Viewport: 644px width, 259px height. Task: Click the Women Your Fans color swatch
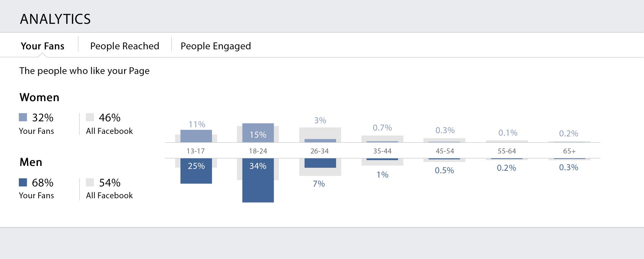pyautogui.click(x=23, y=117)
